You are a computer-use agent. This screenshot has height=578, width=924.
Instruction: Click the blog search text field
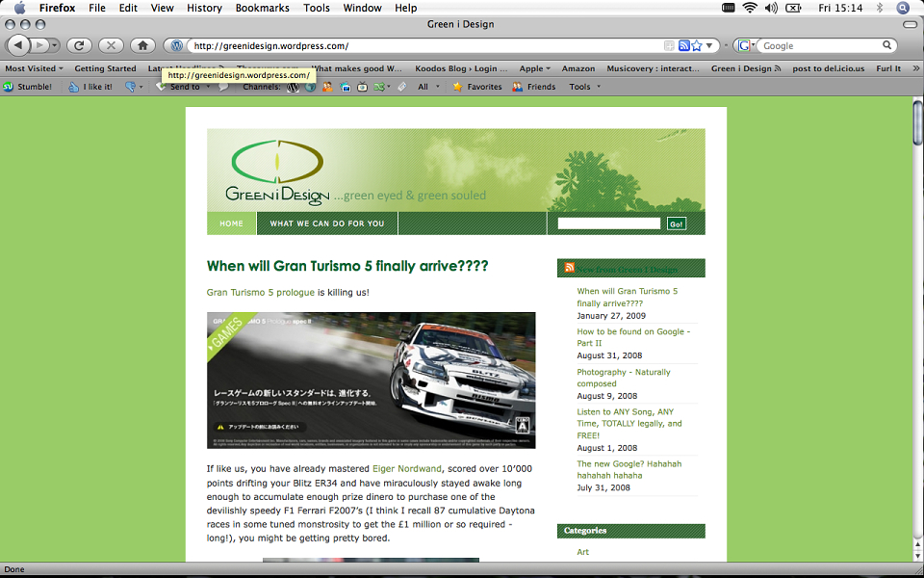[608, 223]
